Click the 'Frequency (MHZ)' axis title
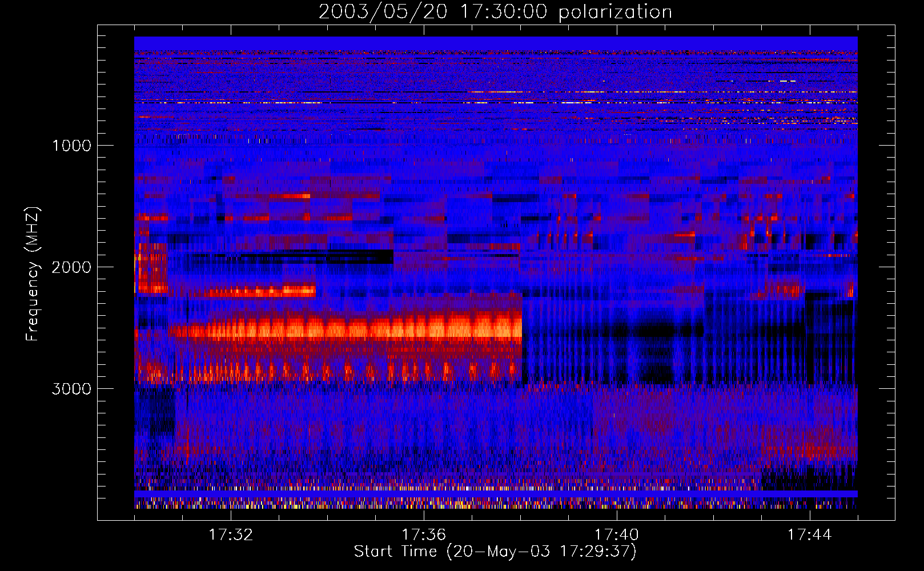924x571 pixels. (x=33, y=274)
